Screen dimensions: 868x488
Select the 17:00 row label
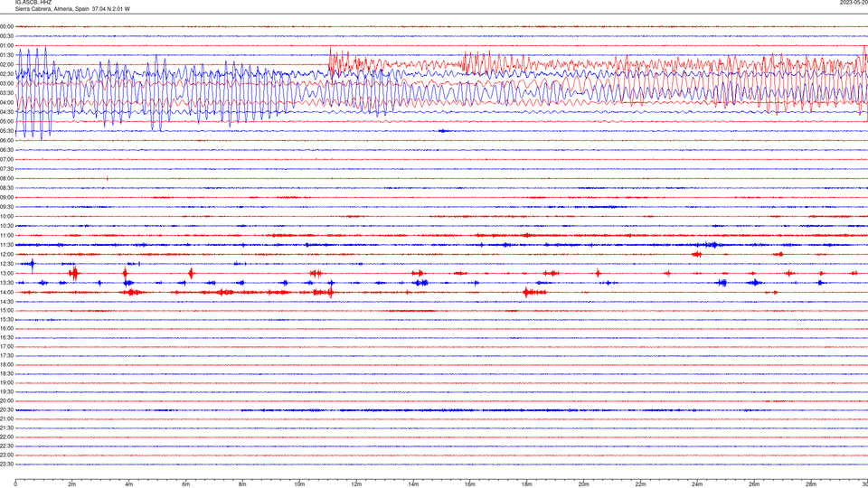(x=6, y=347)
